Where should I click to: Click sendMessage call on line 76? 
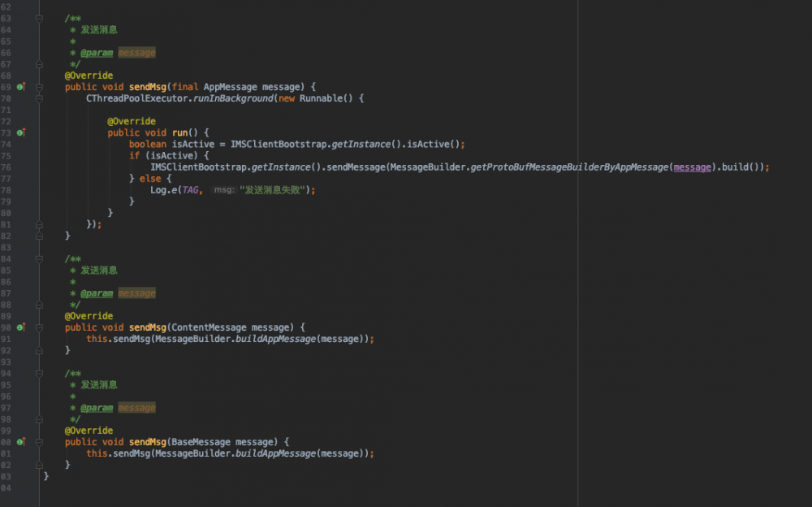point(356,167)
